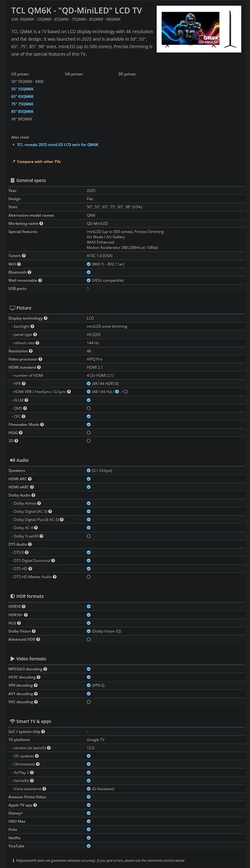Viewport: 250px width, 868px height.
Task: Open the 85" 85QM6K price link
Action: 22,112
